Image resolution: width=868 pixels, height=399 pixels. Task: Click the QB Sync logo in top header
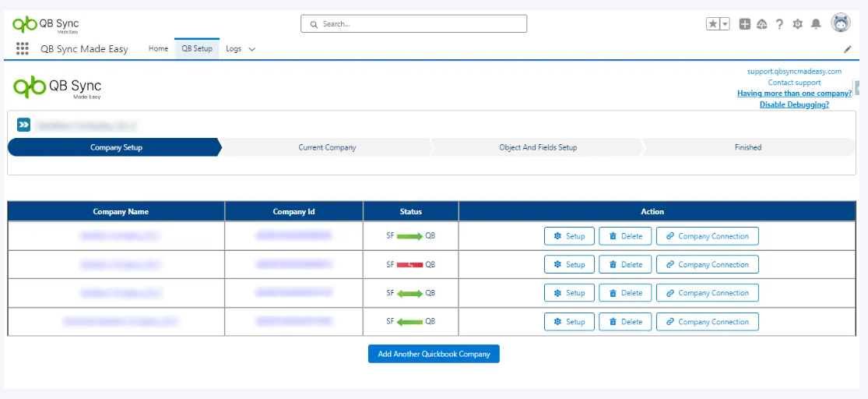tap(46, 24)
